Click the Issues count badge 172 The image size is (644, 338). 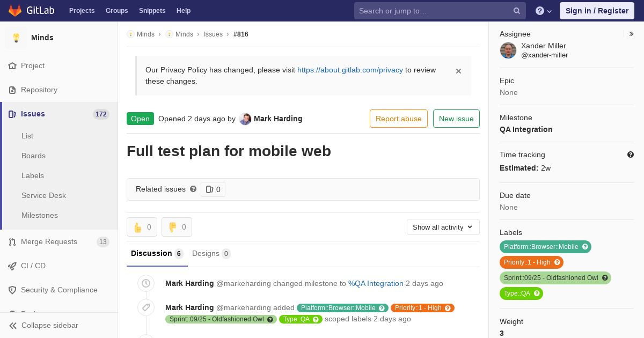click(101, 114)
